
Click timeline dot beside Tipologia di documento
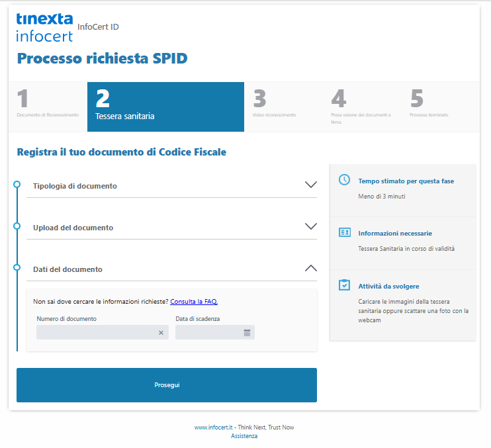pos(17,185)
